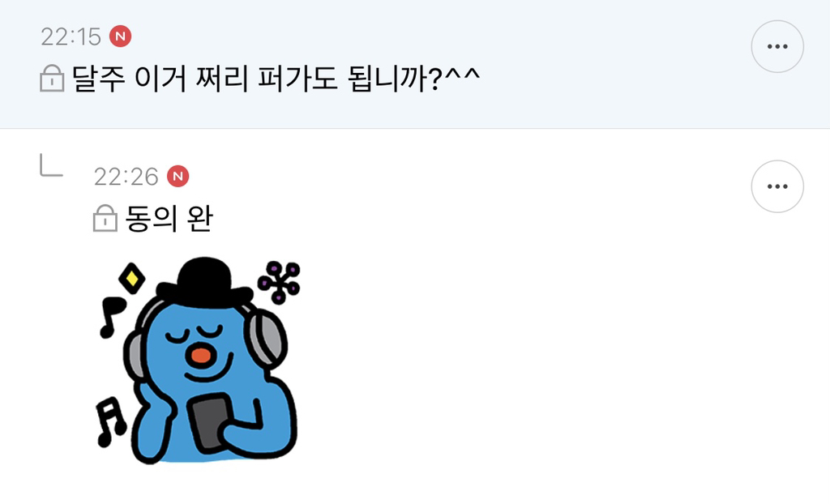Click the double music note beside the sticker
Image resolution: width=830 pixels, height=504 pixels.
click(x=110, y=422)
